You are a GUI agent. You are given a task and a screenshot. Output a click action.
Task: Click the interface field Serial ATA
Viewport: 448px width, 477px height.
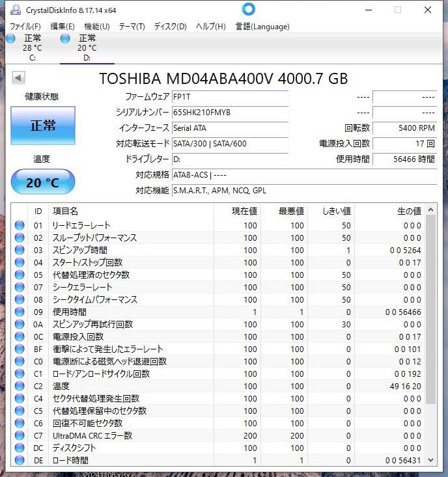230,128
